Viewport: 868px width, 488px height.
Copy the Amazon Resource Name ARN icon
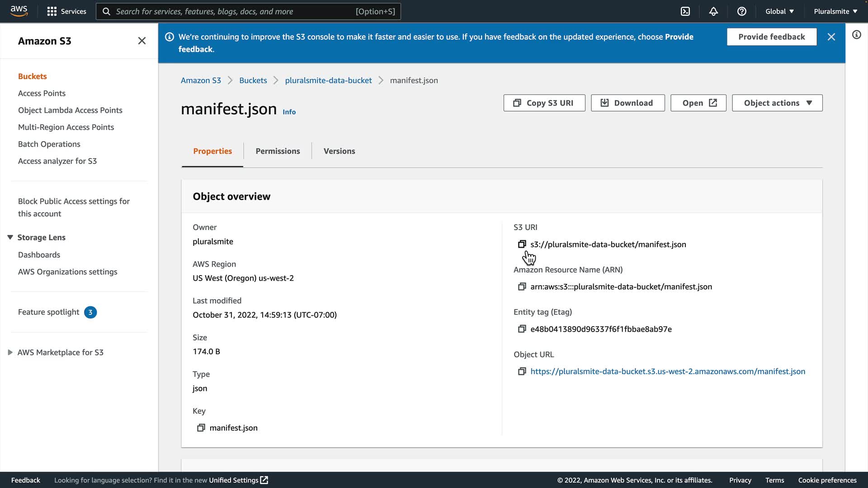pos(522,286)
